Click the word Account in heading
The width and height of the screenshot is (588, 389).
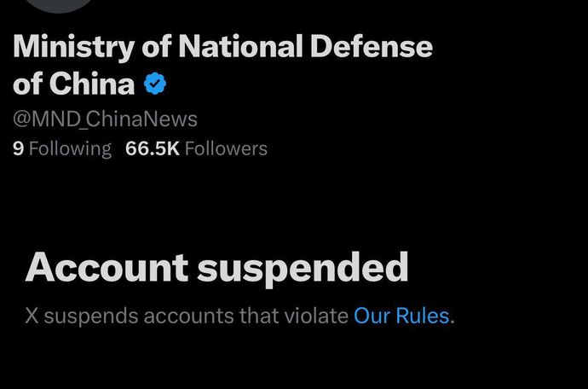107,268
